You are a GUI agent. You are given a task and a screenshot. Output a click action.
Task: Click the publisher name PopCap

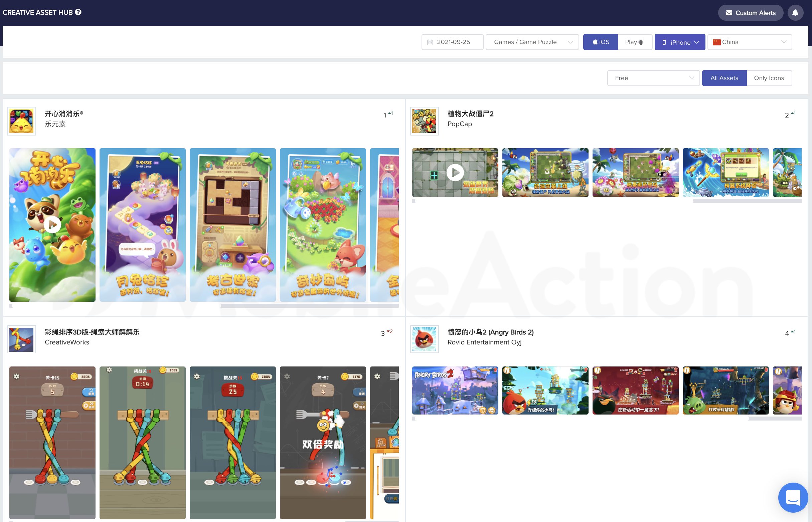pyautogui.click(x=460, y=124)
